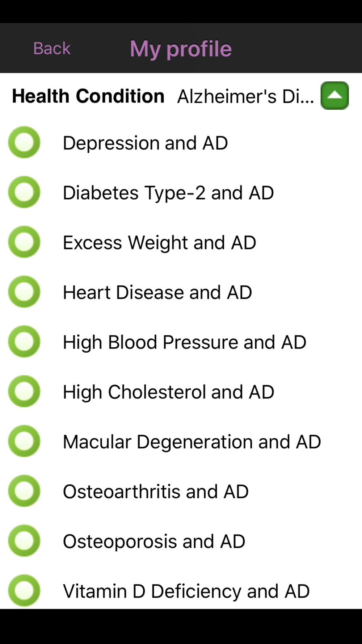Click the My profile title

coord(181,49)
